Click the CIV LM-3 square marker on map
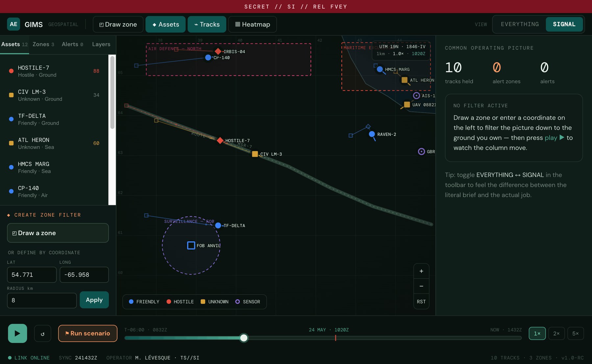The width and height of the screenshot is (592, 364). (x=255, y=154)
